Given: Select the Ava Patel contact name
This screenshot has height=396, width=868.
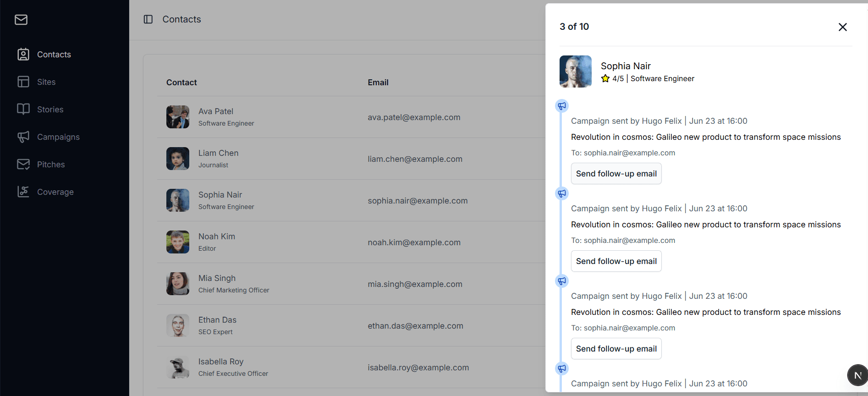Looking at the screenshot, I should [216, 111].
